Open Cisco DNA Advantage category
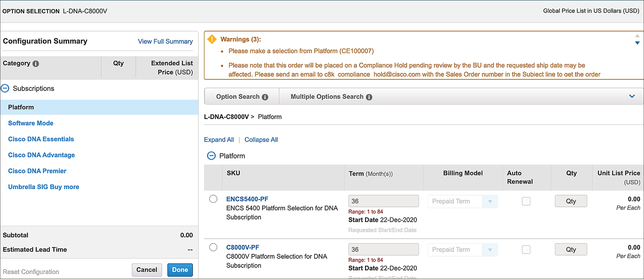Viewport: 644px width, 279px height. (41, 155)
